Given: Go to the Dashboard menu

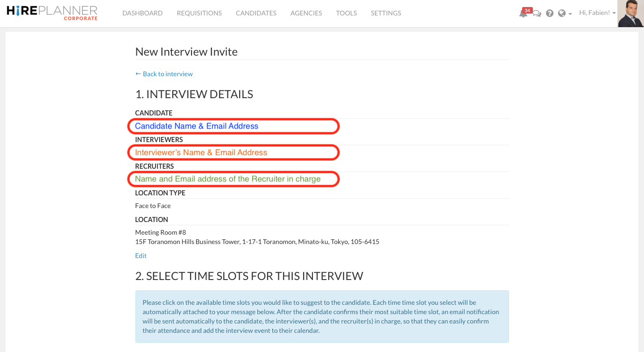Looking at the screenshot, I should coord(142,13).
